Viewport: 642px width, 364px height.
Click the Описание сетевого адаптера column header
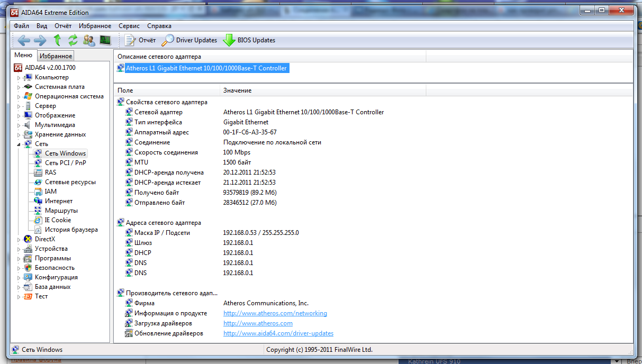[x=270, y=57]
